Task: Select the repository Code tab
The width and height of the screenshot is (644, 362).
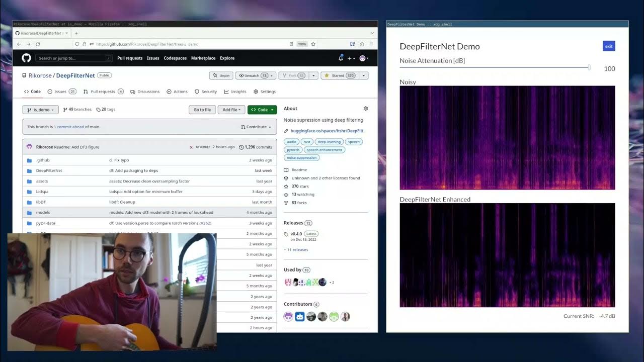Action: click(32, 92)
